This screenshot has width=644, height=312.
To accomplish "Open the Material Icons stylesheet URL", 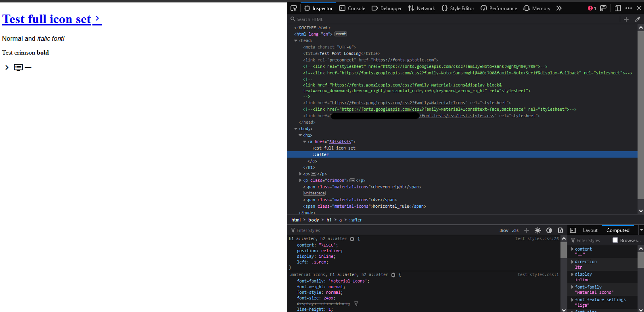I will pos(398,103).
